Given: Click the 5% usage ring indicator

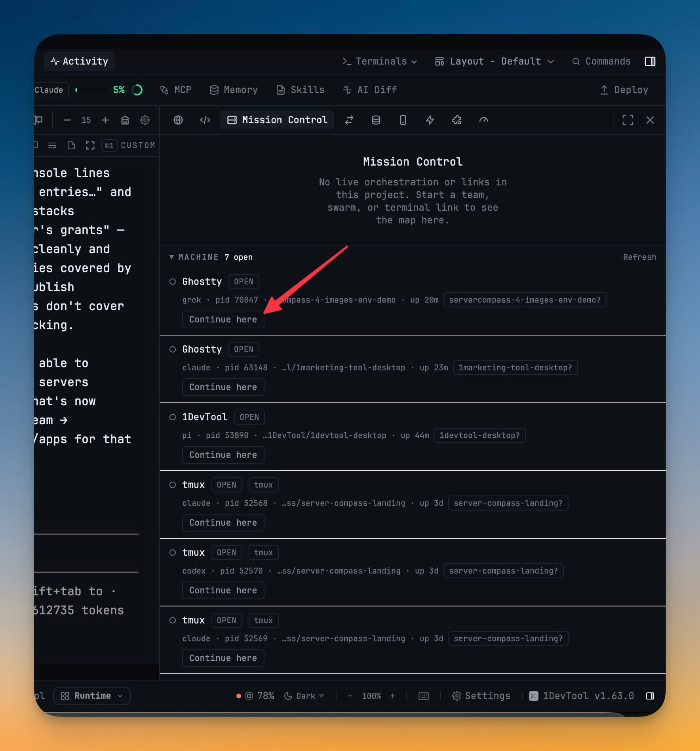Looking at the screenshot, I should [137, 90].
